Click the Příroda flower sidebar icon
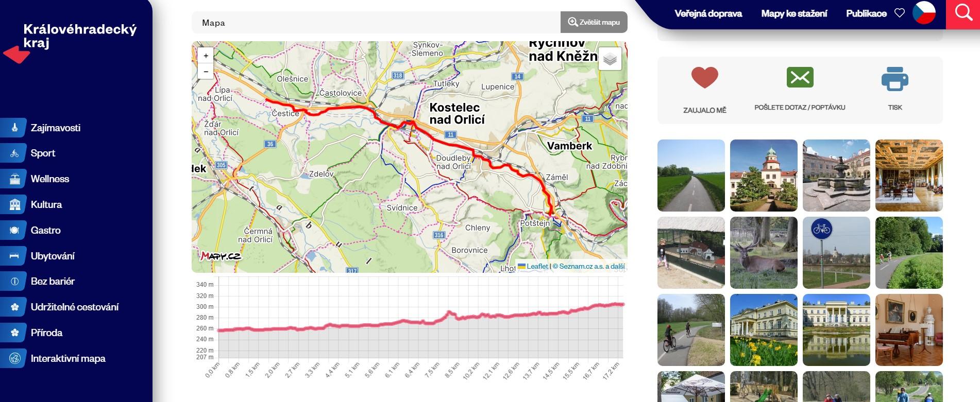Screen dimensions: 980x402 tap(14, 333)
